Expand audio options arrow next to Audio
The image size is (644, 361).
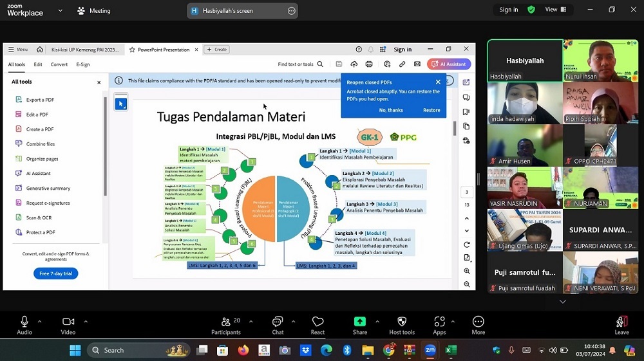pyautogui.click(x=39, y=322)
